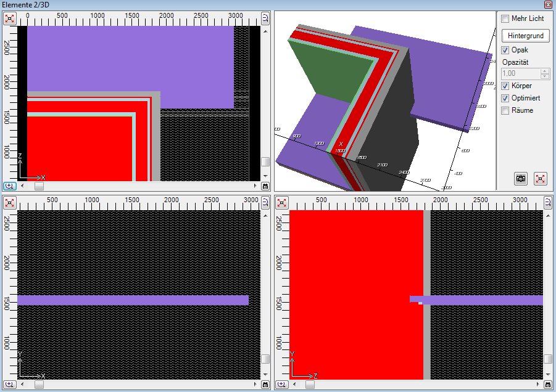Click the Hintergrund button
Viewport: 556px width, 392px height.
pyautogui.click(x=525, y=36)
